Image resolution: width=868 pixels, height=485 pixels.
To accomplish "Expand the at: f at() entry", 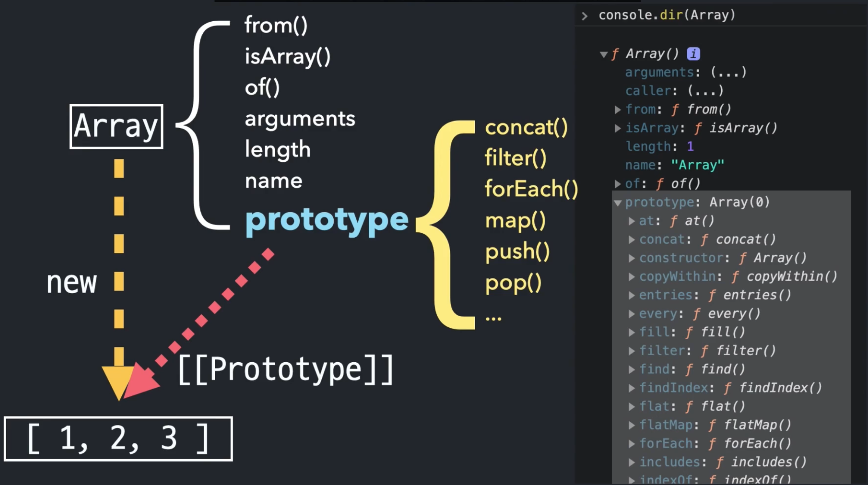I will [632, 221].
